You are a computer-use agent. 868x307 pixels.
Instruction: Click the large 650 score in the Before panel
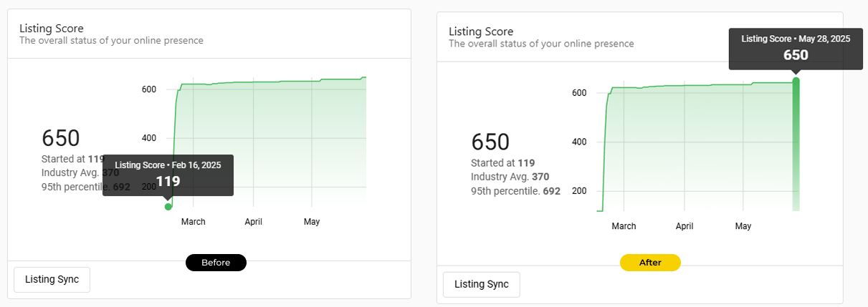click(61, 138)
